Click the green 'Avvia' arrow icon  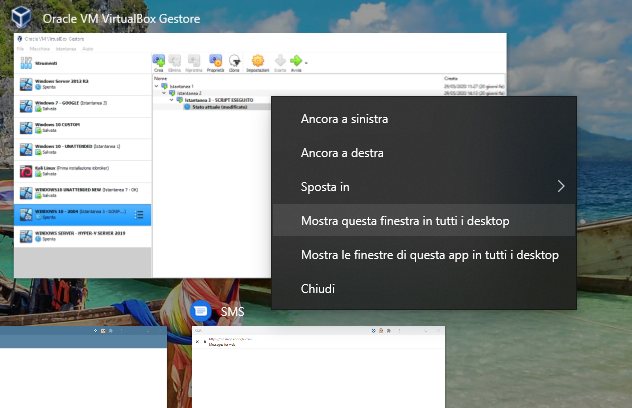click(296, 63)
